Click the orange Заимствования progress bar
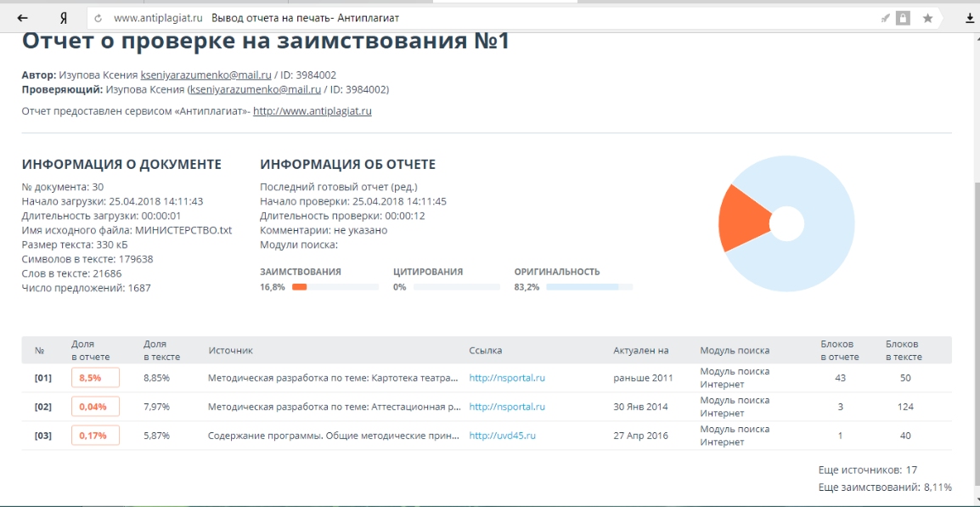Screen dimensions: 980x507 tap(299, 287)
